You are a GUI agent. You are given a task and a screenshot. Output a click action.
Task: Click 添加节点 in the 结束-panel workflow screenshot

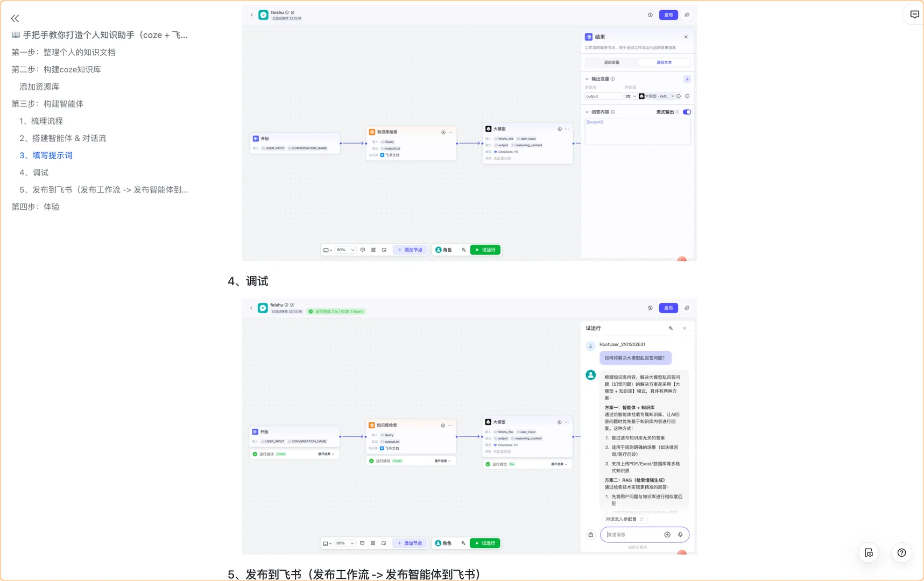tap(410, 250)
